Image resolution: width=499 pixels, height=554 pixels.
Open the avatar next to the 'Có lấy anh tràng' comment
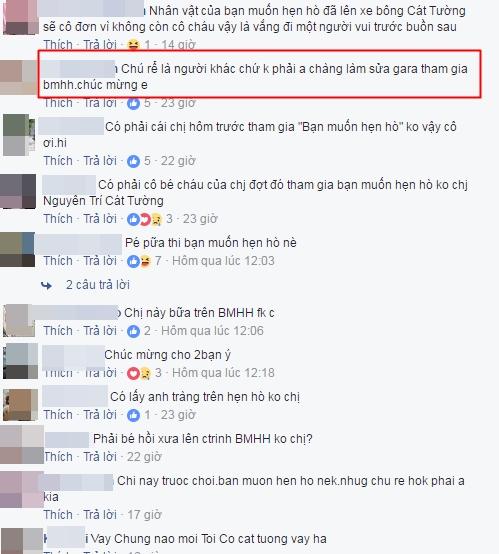coord(20,405)
